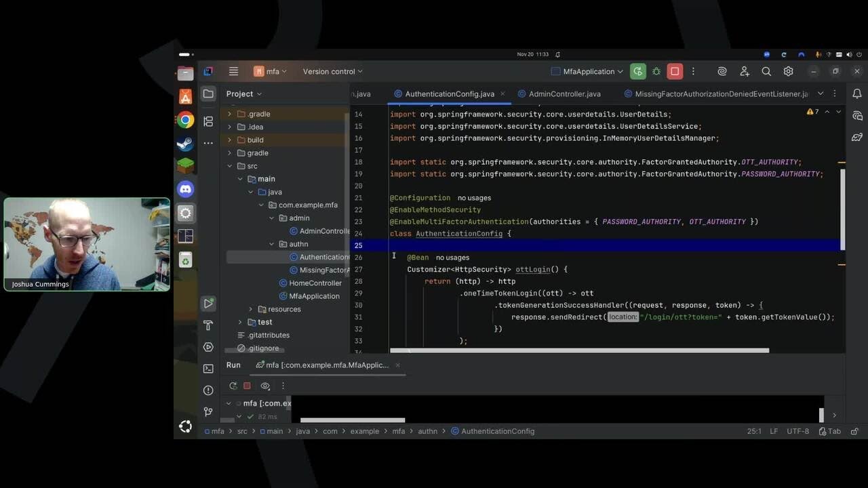868x488 pixels.
Task: Open the Build hammer tool window
Action: 208,325
